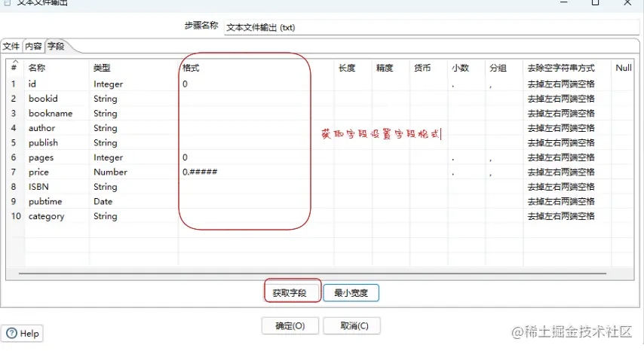This screenshot has height=351, width=644.
Task: Click 去掉左右两端空格 in the price row
Action: [561, 172]
